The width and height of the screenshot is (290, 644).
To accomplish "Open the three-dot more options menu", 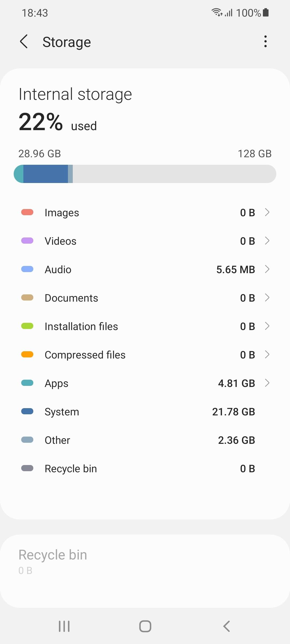I will (265, 42).
